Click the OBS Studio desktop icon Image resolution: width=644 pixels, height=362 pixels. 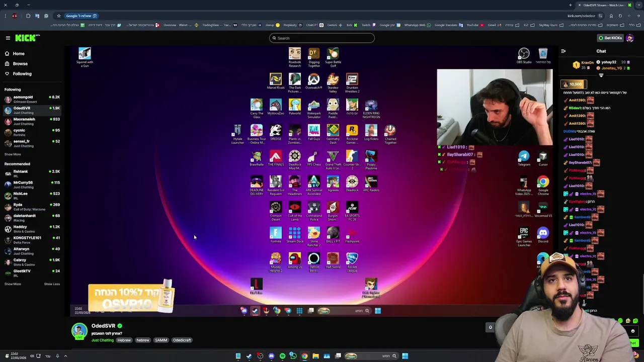click(524, 56)
